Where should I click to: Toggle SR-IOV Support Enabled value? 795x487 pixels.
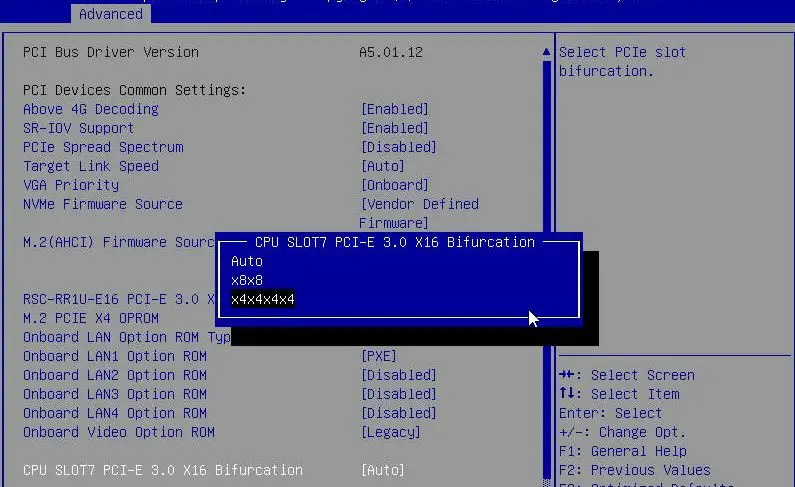[x=394, y=128]
